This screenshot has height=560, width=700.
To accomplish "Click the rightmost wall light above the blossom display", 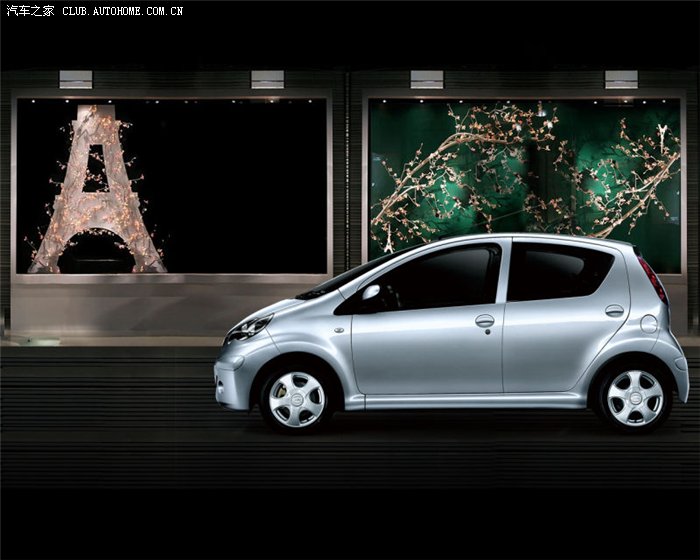I will coord(621,79).
